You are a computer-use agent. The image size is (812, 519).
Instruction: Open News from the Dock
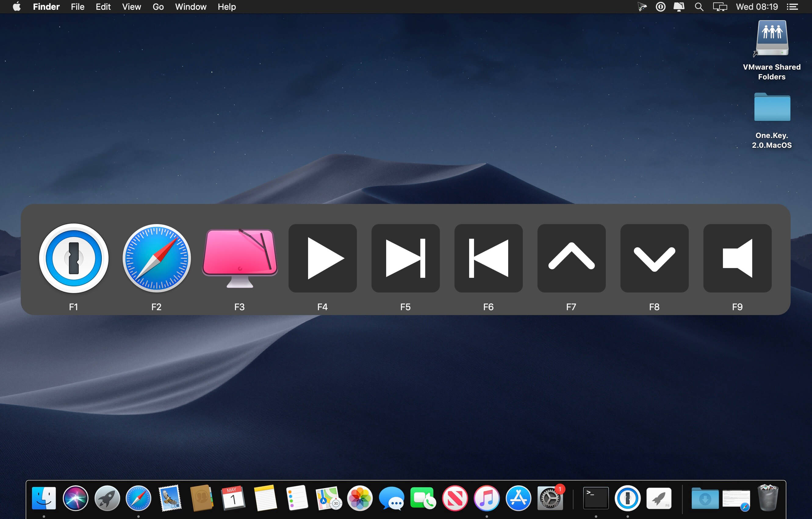click(x=455, y=498)
